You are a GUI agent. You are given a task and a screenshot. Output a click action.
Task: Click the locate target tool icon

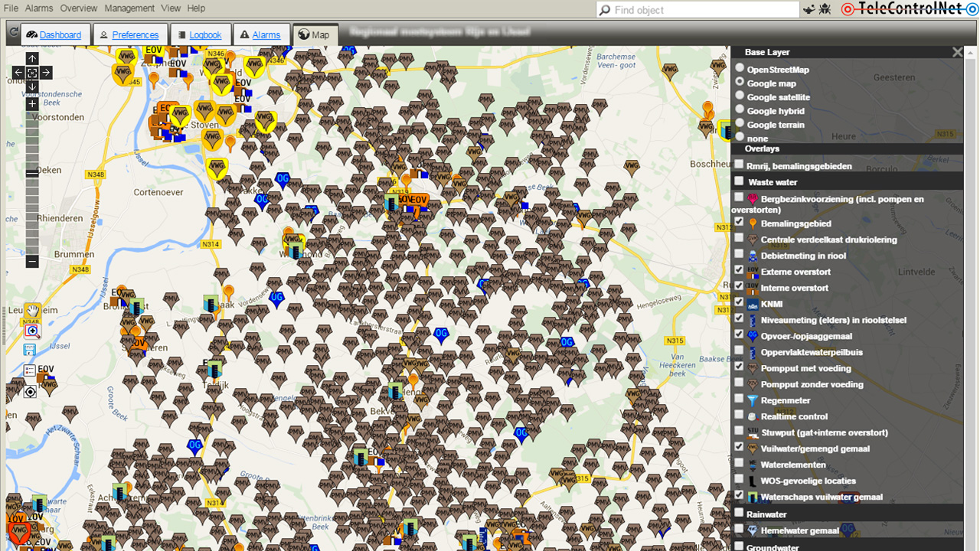click(30, 392)
